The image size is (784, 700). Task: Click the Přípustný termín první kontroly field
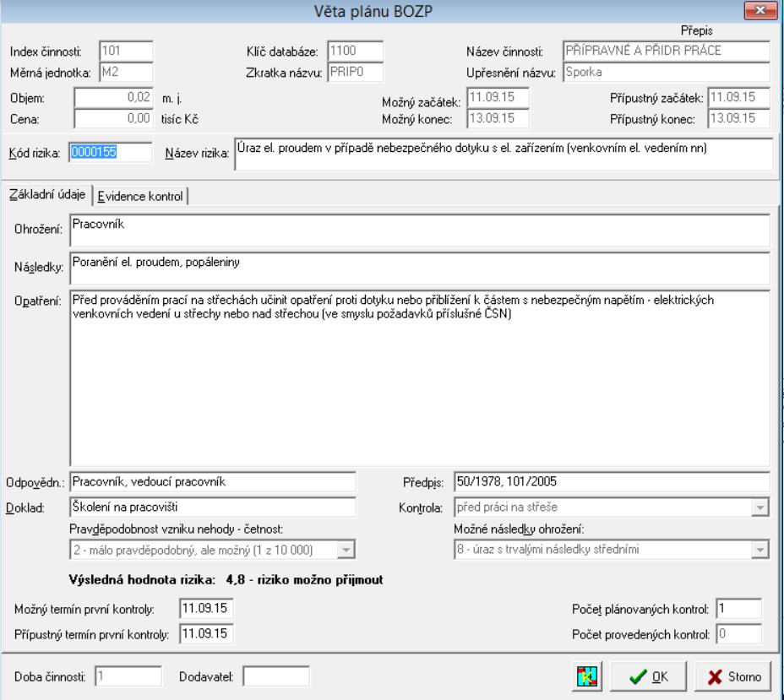tap(206, 634)
